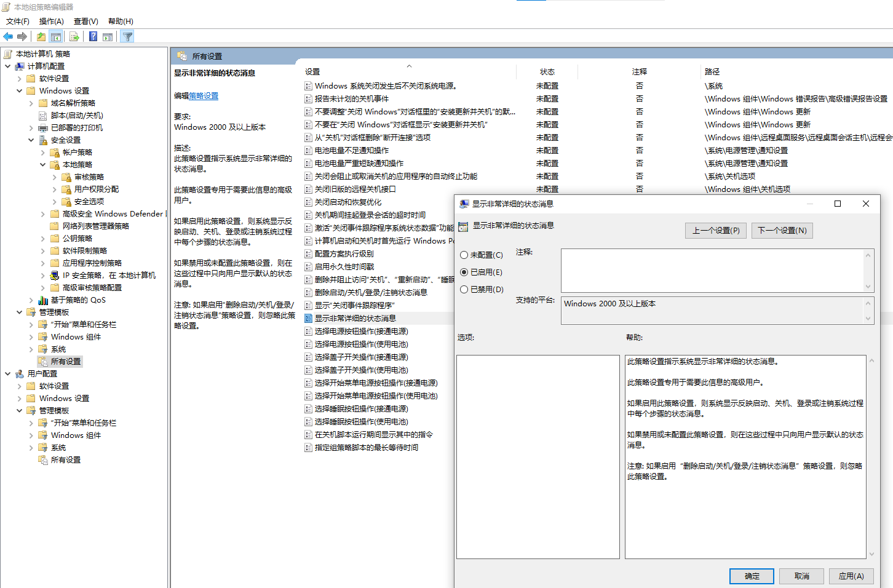Click the policy setting icon below the dialog title
The image size is (893, 588).
pos(463,227)
